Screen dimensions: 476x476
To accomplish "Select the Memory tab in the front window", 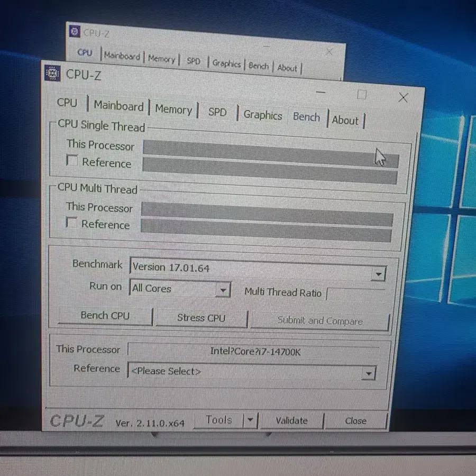I will pos(173,109).
